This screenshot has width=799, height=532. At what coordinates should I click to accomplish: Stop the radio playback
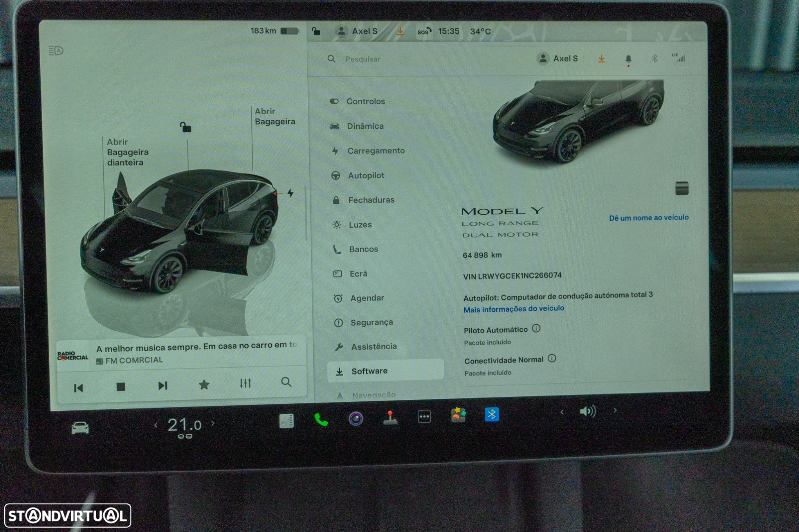[121, 386]
